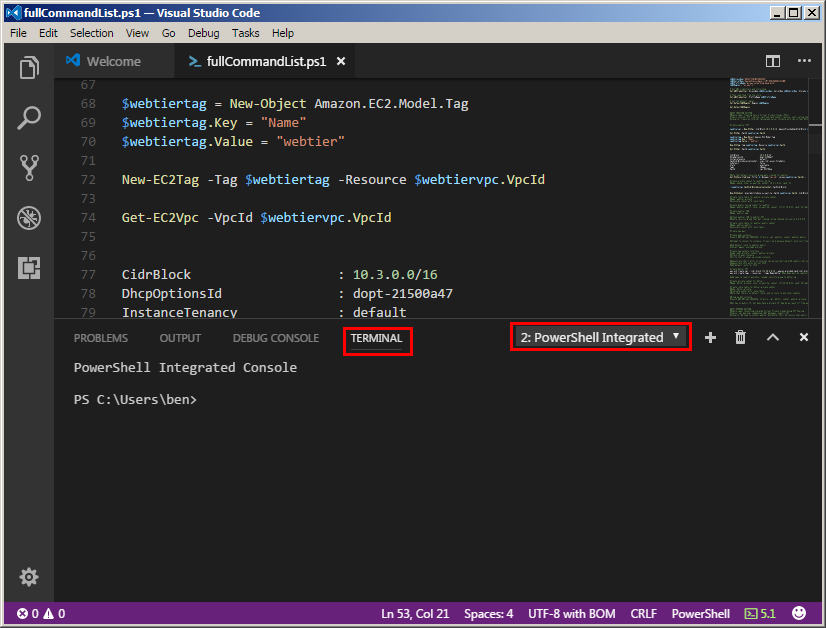Click the New-EC2Tag command text
The width and height of the screenshot is (826, 628).
tap(160, 180)
